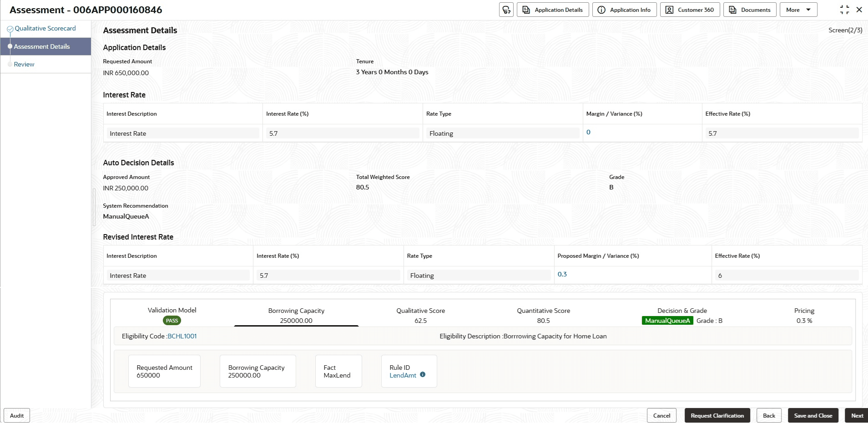The width and height of the screenshot is (868, 424).
Task: Minimize the assessment screen using the shrink icon
Action: (x=844, y=10)
